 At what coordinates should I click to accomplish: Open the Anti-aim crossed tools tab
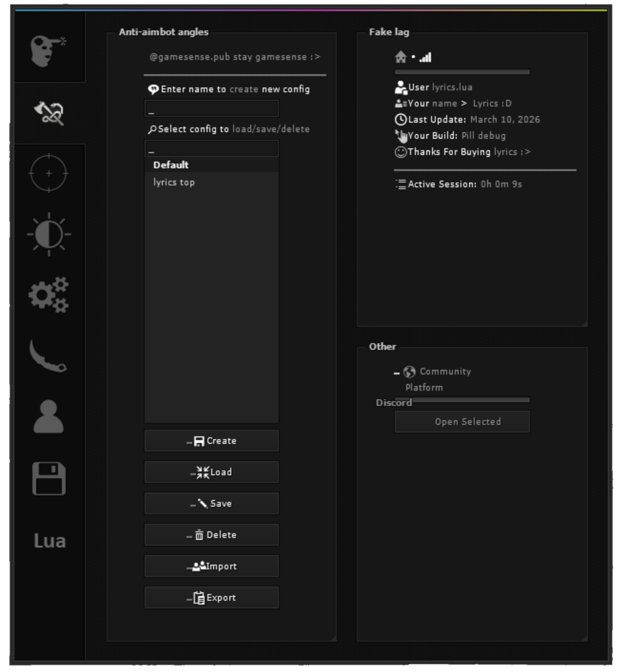(49, 113)
